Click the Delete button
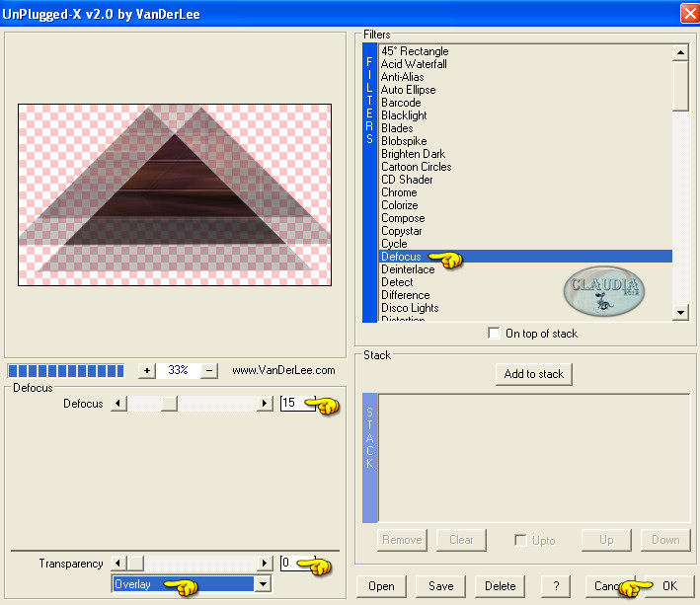The image size is (700, 605). tap(500, 586)
